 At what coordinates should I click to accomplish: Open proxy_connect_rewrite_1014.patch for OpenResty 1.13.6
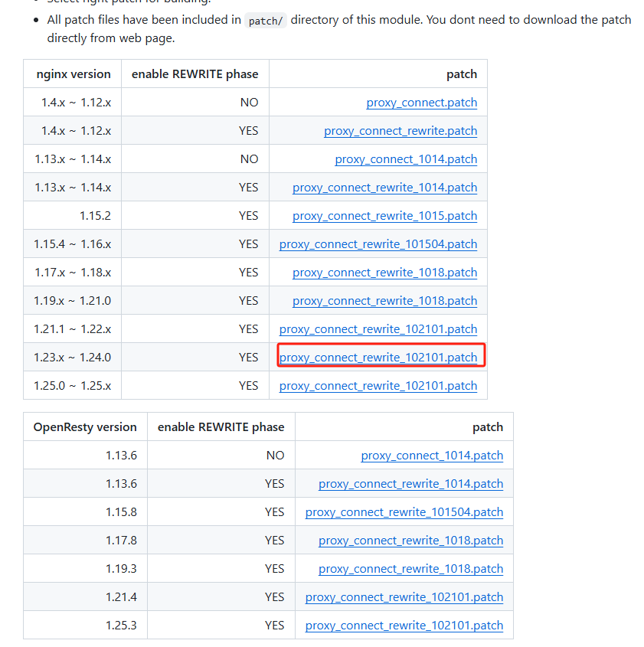point(411,484)
